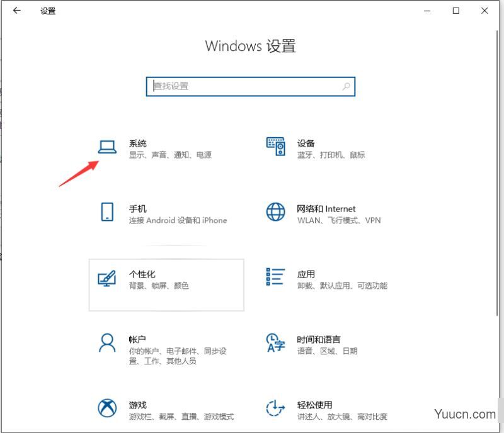Click 讲述人、放大镜、高对比度 description

tap(342, 417)
